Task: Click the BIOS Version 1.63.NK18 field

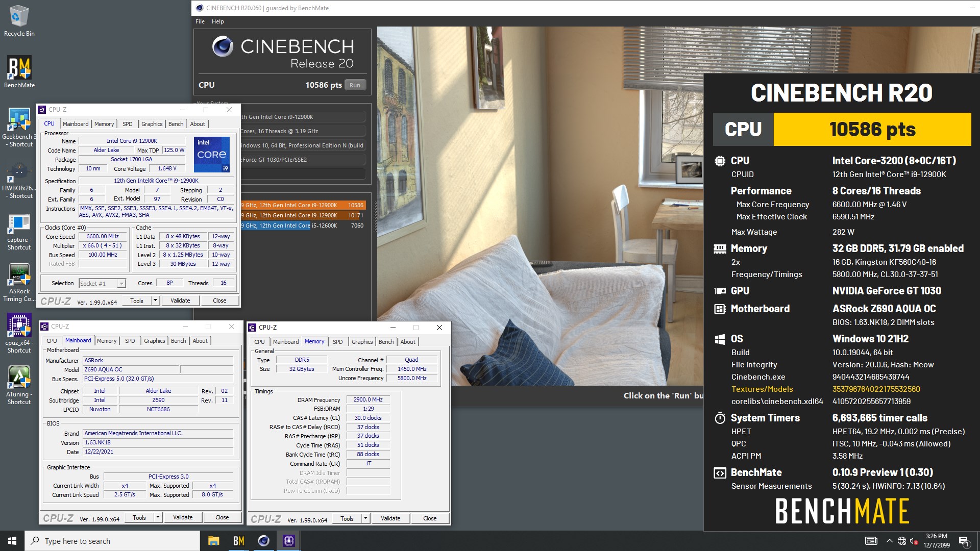Action: [158, 443]
